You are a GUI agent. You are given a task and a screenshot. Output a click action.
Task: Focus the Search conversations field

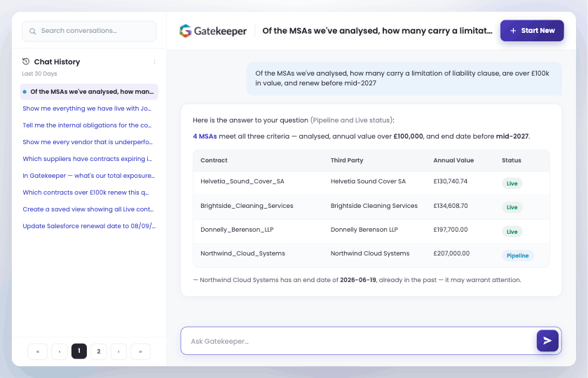click(89, 31)
